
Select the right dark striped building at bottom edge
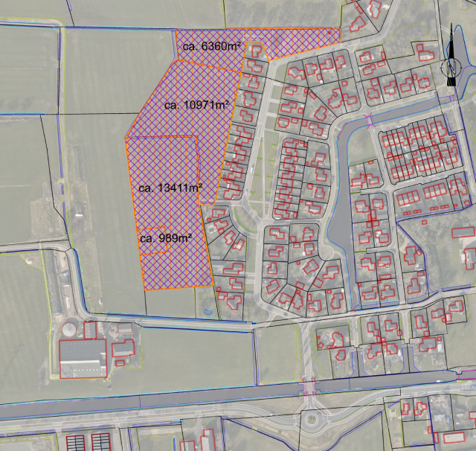(x=101, y=441)
